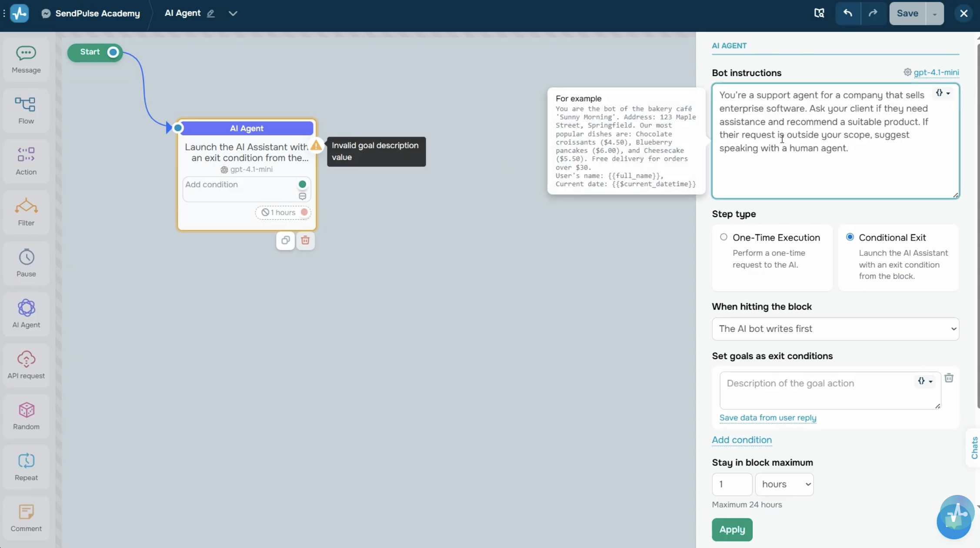Redo the last change
980x548 pixels.
873,13
